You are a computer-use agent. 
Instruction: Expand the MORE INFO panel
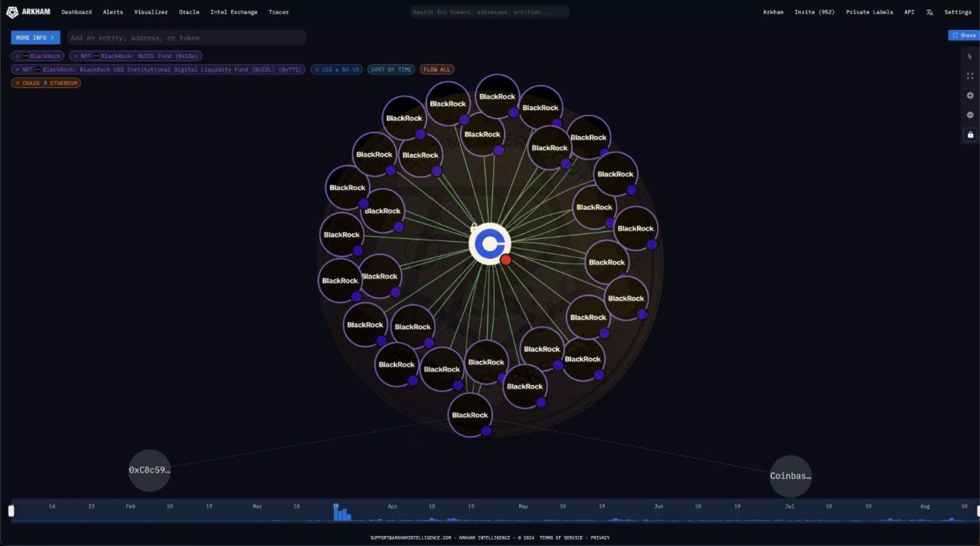[35, 38]
